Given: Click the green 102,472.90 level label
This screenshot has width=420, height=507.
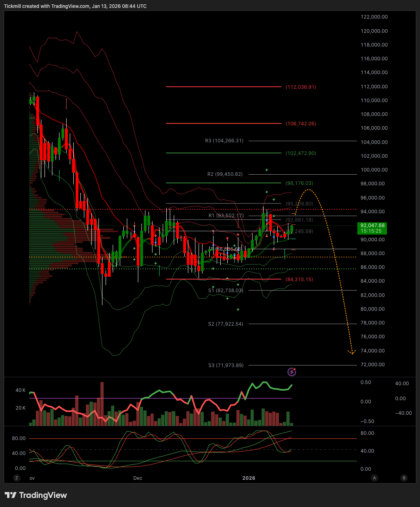Looking at the screenshot, I should tap(301, 153).
